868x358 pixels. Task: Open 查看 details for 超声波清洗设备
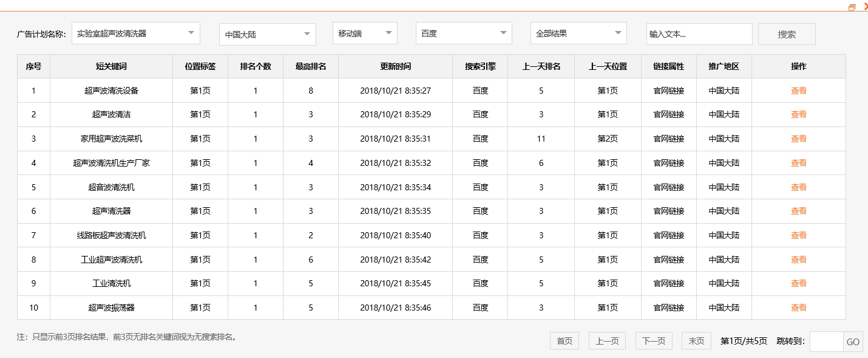(x=798, y=90)
